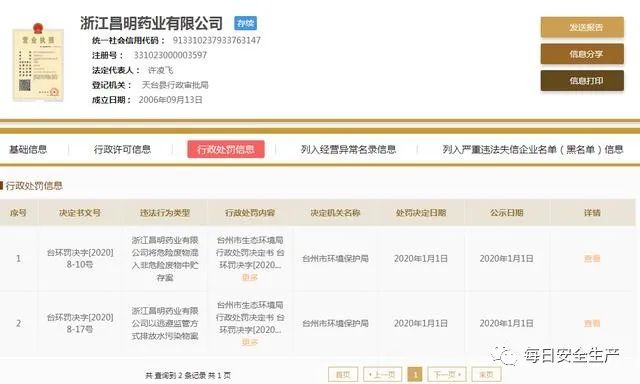View details of penalty 台环罚决字[2020]8-17号
640x384 pixels.
click(592, 323)
